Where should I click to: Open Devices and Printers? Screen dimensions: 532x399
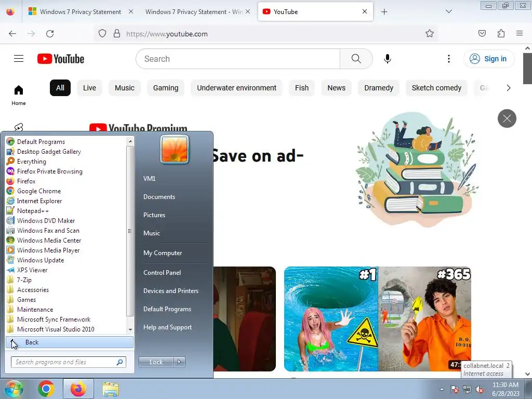pyautogui.click(x=170, y=291)
